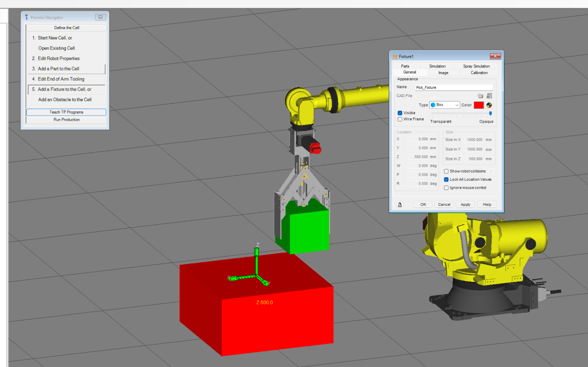The height and width of the screenshot is (367, 588).
Task: Select step 2 Edit Robot Properties
Action: click(x=66, y=58)
